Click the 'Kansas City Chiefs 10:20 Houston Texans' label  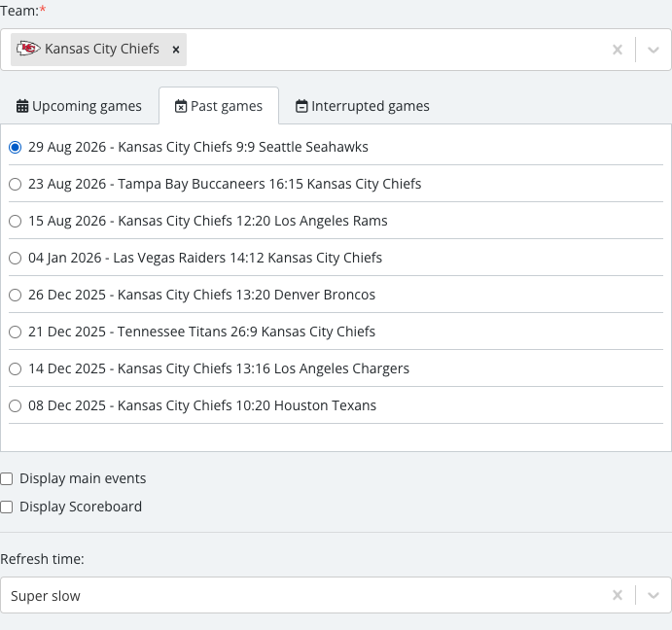coord(247,405)
